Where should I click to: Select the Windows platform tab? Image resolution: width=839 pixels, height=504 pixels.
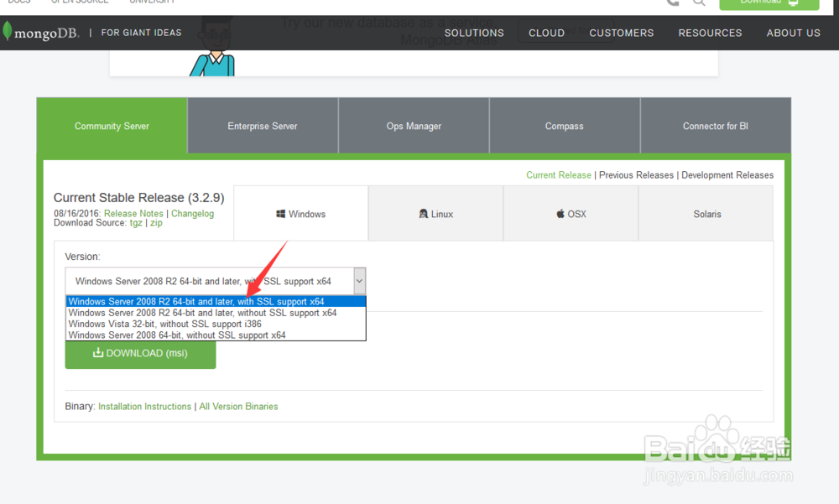tap(300, 214)
